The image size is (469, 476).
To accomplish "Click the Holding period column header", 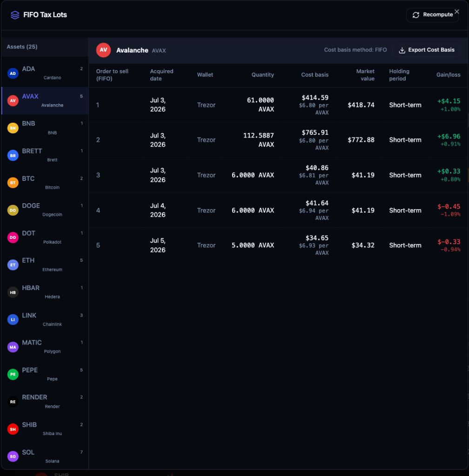I will pyautogui.click(x=399, y=75).
